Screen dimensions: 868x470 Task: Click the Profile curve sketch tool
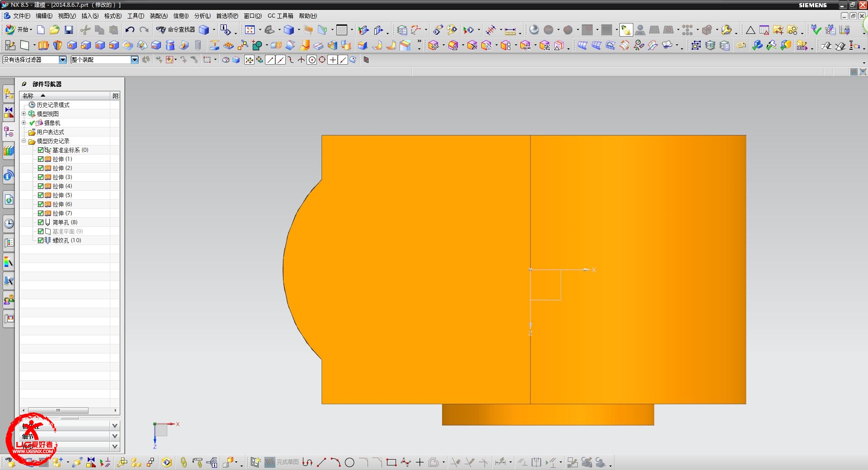(x=307, y=462)
